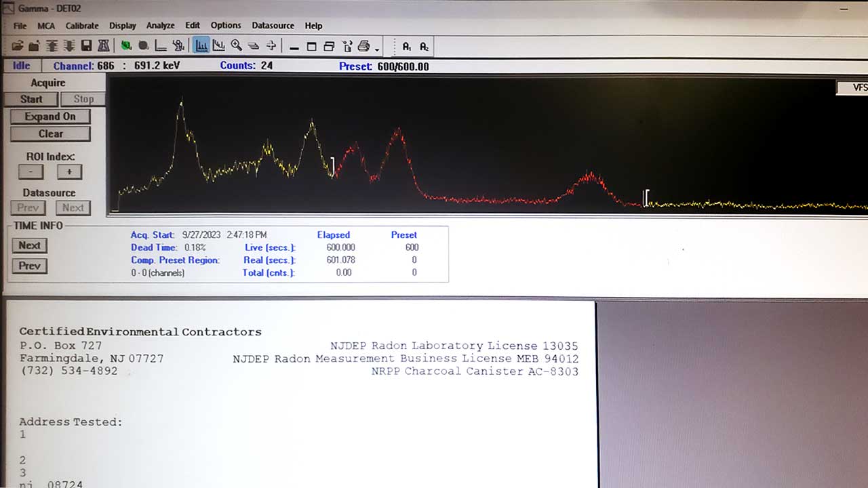Click the Clear button

pos(50,134)
